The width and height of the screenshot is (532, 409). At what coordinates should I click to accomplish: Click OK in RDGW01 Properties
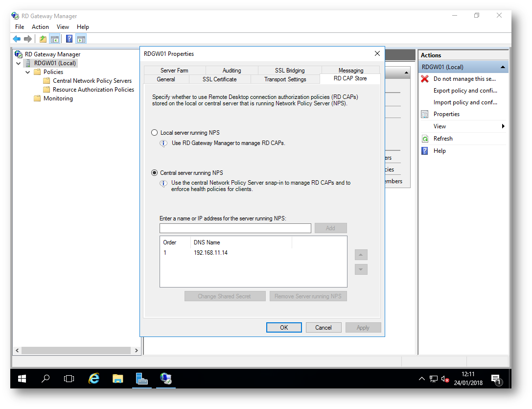pyautogui.click(x=284, y=328)
